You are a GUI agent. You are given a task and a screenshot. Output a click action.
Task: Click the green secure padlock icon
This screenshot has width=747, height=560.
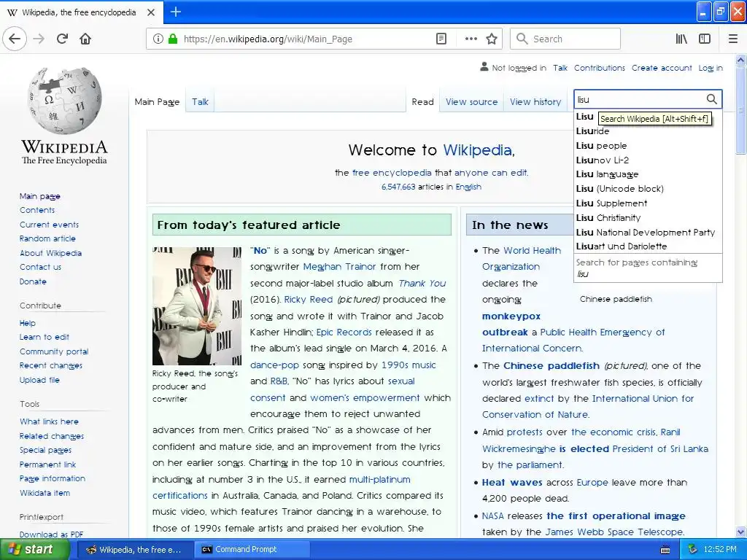point(173,39)
